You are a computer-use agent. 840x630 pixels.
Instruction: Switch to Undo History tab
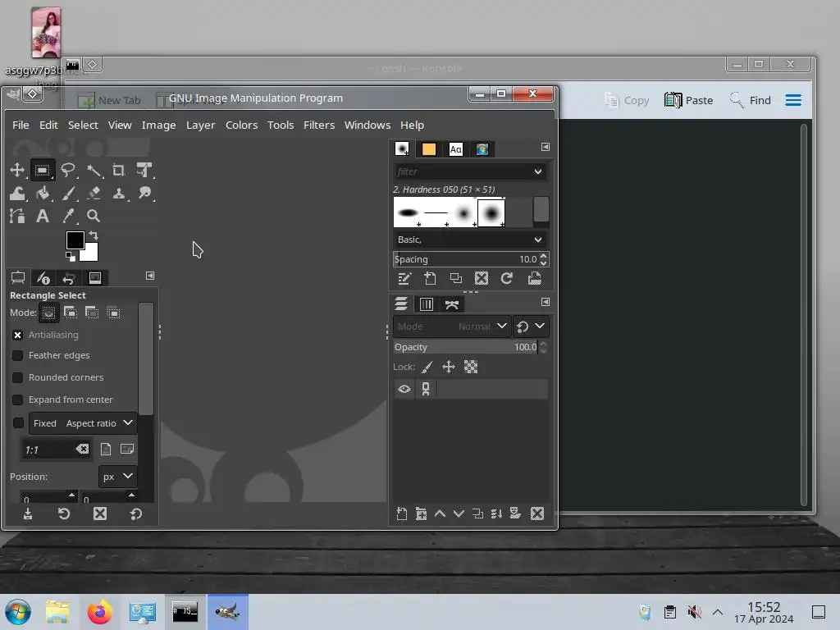pyautogui.click(x=69, y=277)
